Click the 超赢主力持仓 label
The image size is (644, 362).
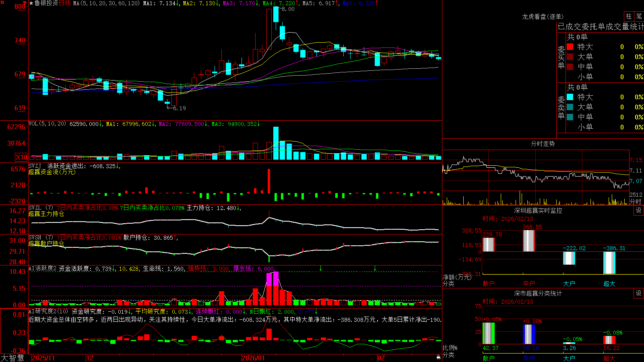(46, 214)
